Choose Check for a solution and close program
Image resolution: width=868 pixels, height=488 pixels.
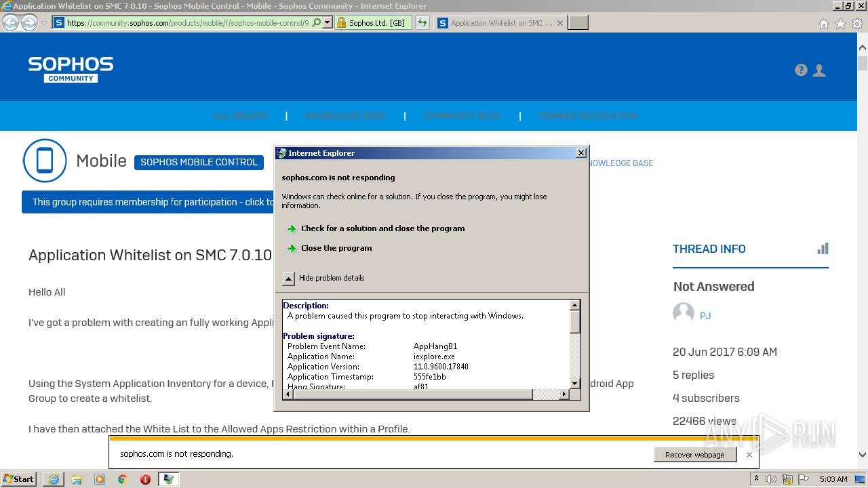coord(382,228)
